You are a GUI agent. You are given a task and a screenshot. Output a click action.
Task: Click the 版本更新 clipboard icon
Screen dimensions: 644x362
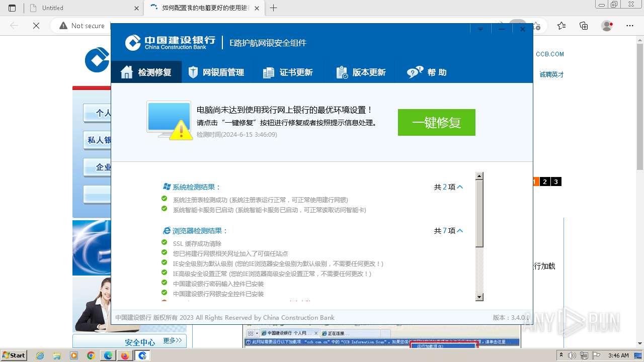342,73
